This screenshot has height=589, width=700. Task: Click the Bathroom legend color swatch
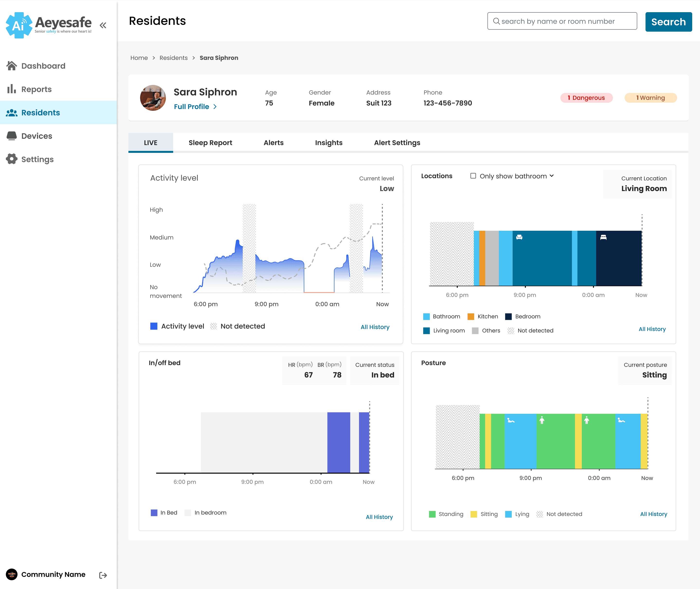pyautogui.click(x=426, y=317)
